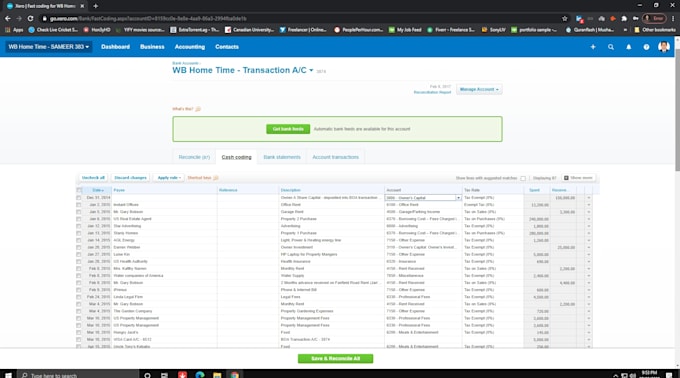Open the Contacts menu
This screenshot has height=378, width=680.
tap(227, 47)
